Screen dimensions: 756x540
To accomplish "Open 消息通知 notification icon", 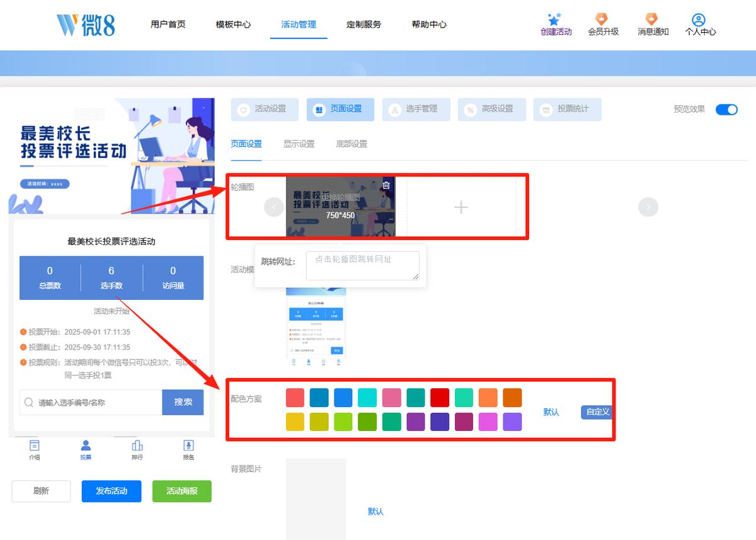I will coord(651,20).
